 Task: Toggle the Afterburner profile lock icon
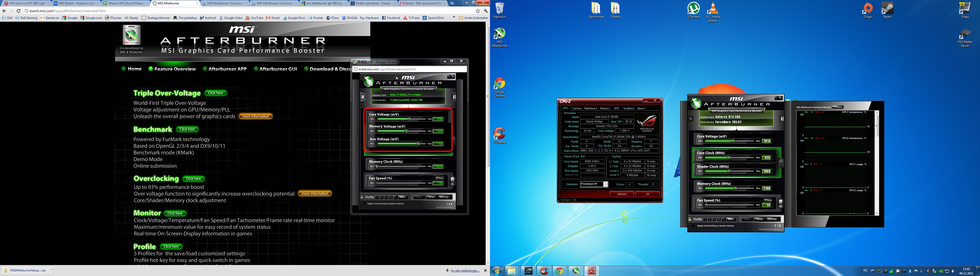[x=690, y=219]
